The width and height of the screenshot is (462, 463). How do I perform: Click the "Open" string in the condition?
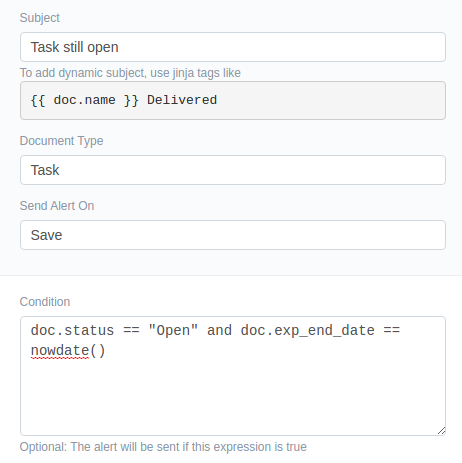pyautogui.click(x=173, y=331)
